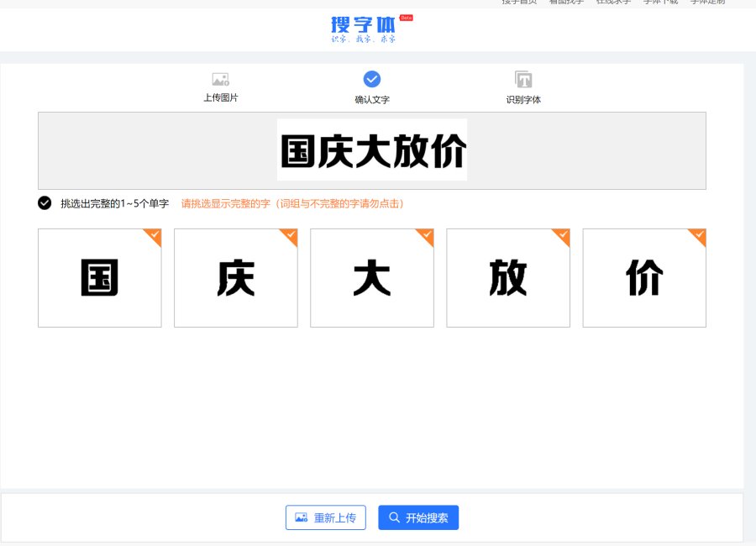The height and width of the screenshot is (546, 756).
Task: Click the magnifier icon inside 开始搜索 button
Action: (x=394, y=518)
